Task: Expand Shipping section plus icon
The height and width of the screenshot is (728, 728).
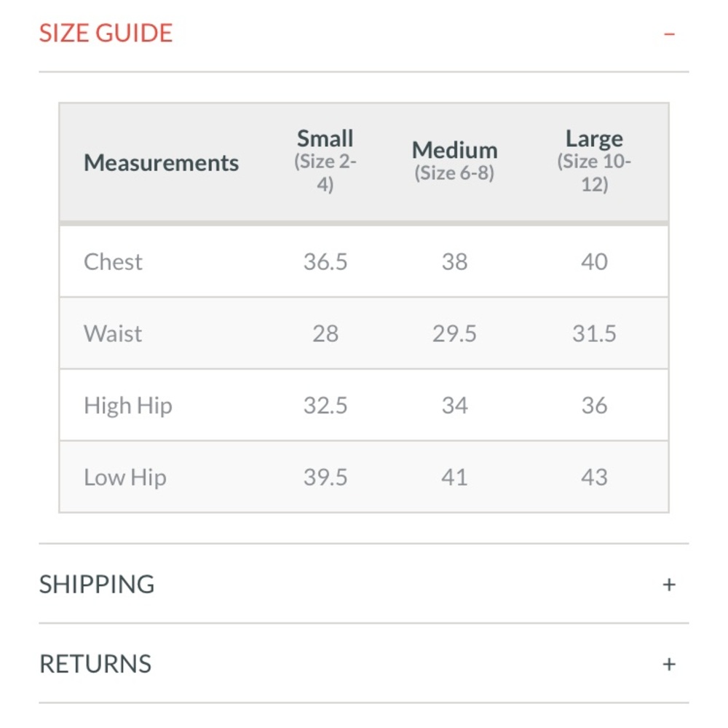Action: pyautogui.click(x=669, y=584)
